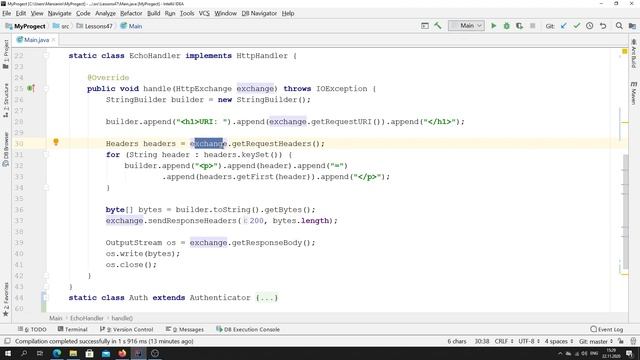Click the selected word exchange on line 30

point(208,144)
